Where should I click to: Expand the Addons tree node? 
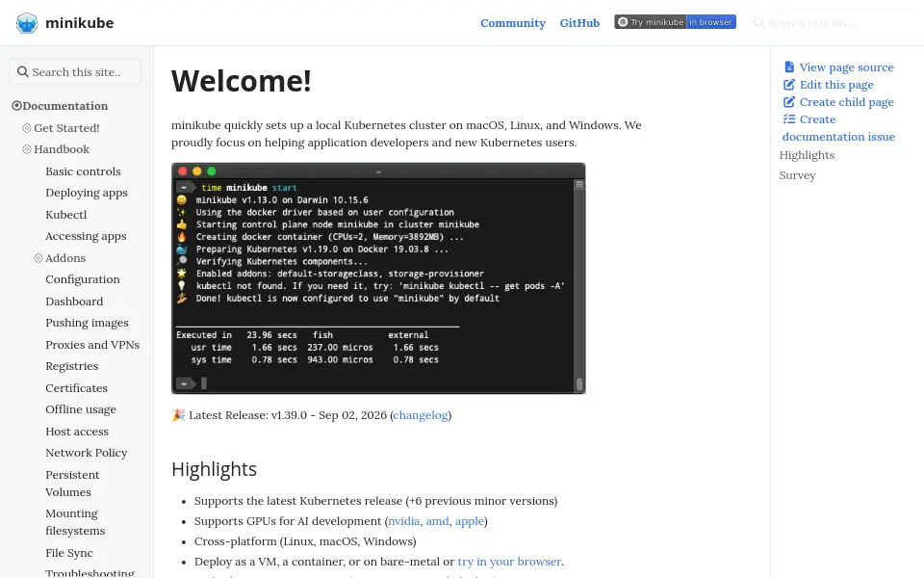coord(38,258)
